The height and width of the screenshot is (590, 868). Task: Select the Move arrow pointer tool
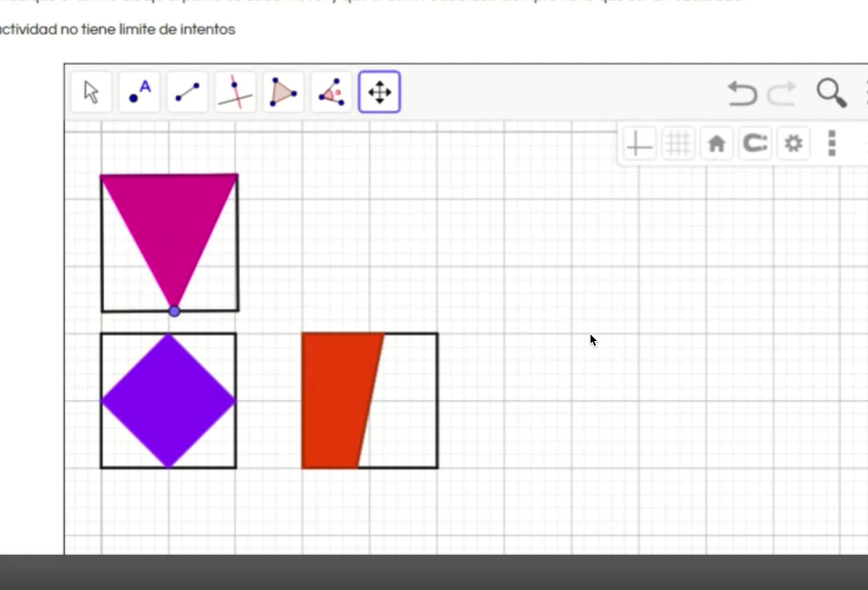pyautogui.click(x=91, y=92)
